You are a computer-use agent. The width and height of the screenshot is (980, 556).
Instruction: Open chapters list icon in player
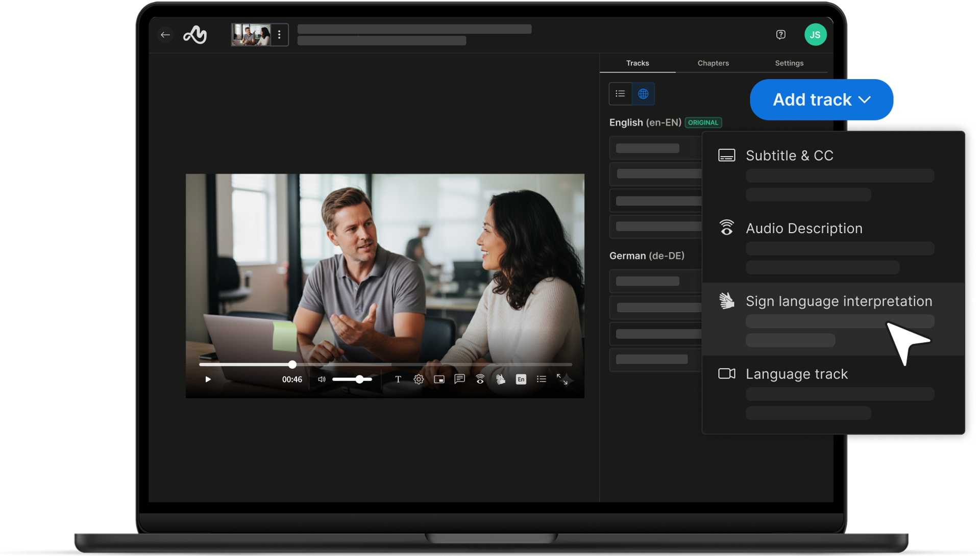(541, 379)
